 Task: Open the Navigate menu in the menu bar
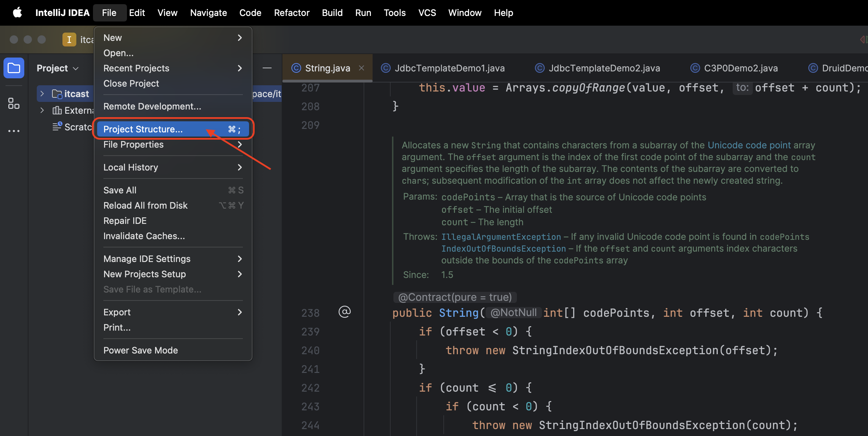[208, 13]
